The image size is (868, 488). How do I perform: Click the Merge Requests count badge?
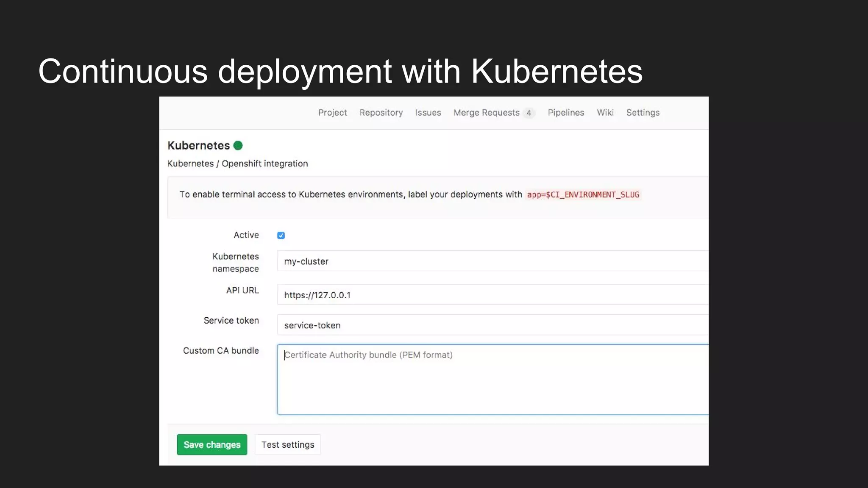[529, 113]
